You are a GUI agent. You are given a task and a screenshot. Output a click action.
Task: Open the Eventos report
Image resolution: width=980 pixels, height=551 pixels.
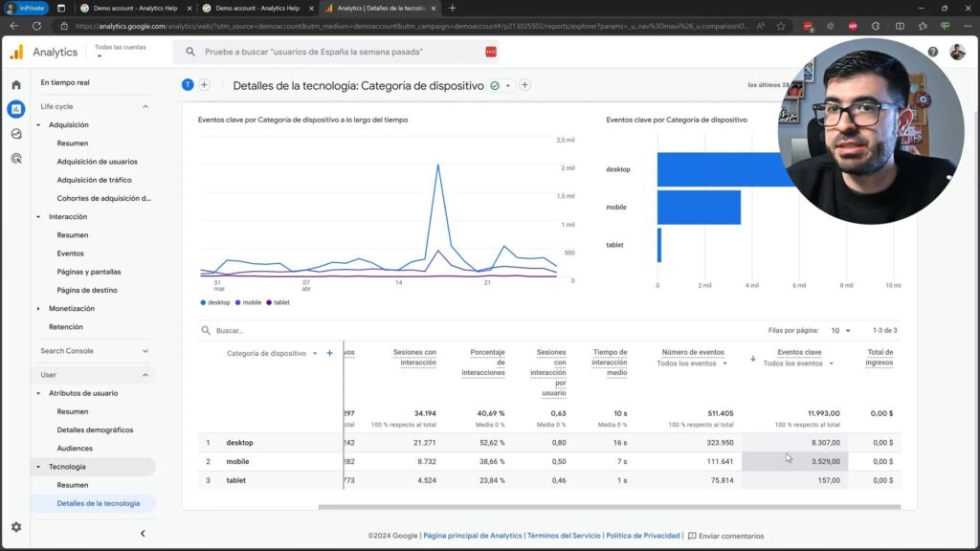[x=70, y=253]
